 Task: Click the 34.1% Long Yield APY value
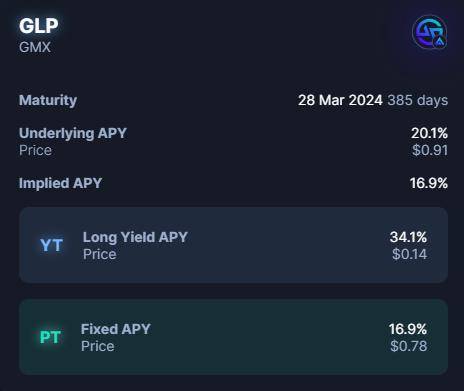coord(408,237)
